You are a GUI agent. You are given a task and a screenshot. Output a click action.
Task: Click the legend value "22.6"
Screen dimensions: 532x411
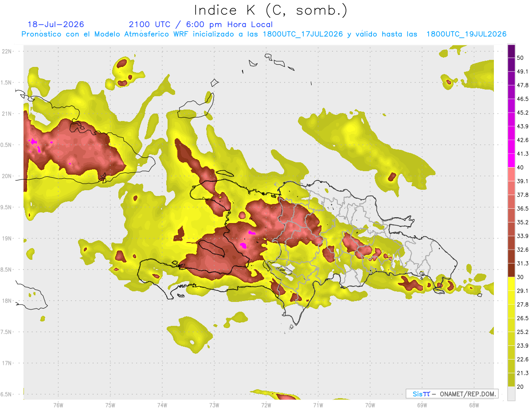(x=522, y=360)
